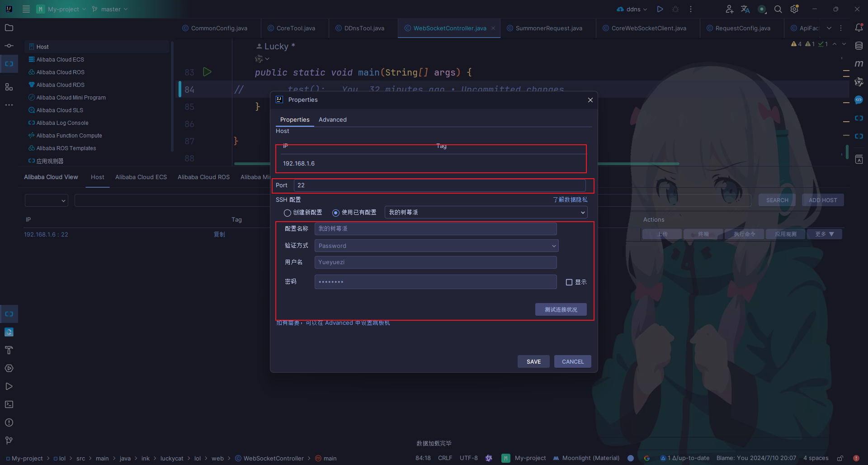Select the Properties tab in dialog
The height and width of the screenshot is (465, 868).
point(295,119)
